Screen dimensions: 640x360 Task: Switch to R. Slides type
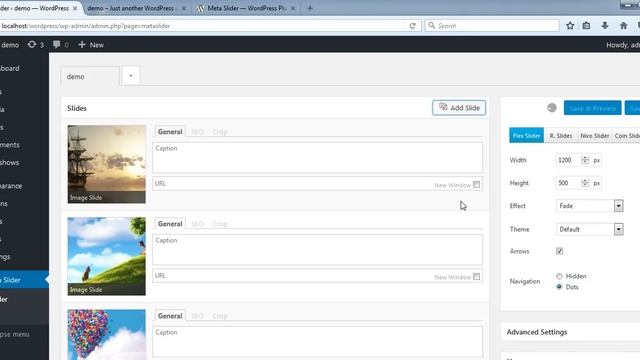[x=560, y=136]
